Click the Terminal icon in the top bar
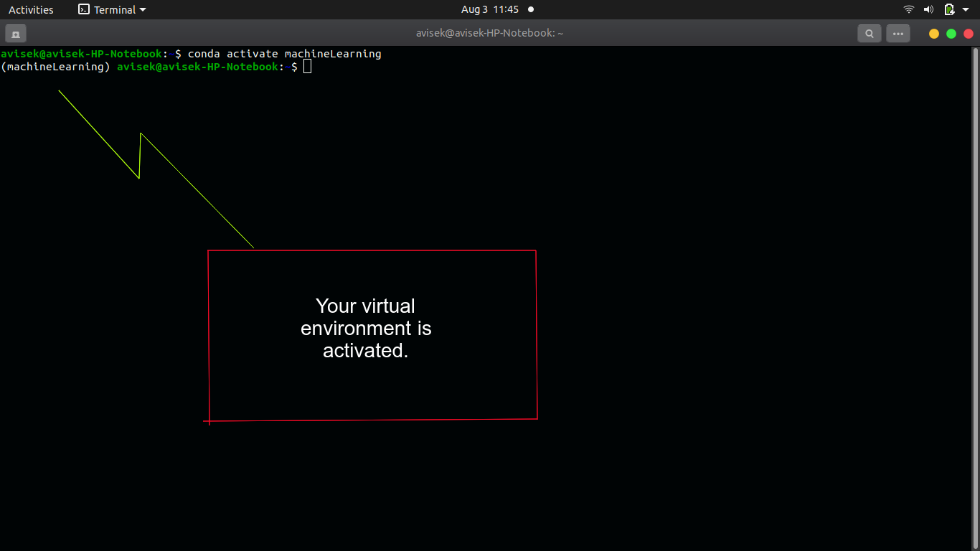 point(84,9)
